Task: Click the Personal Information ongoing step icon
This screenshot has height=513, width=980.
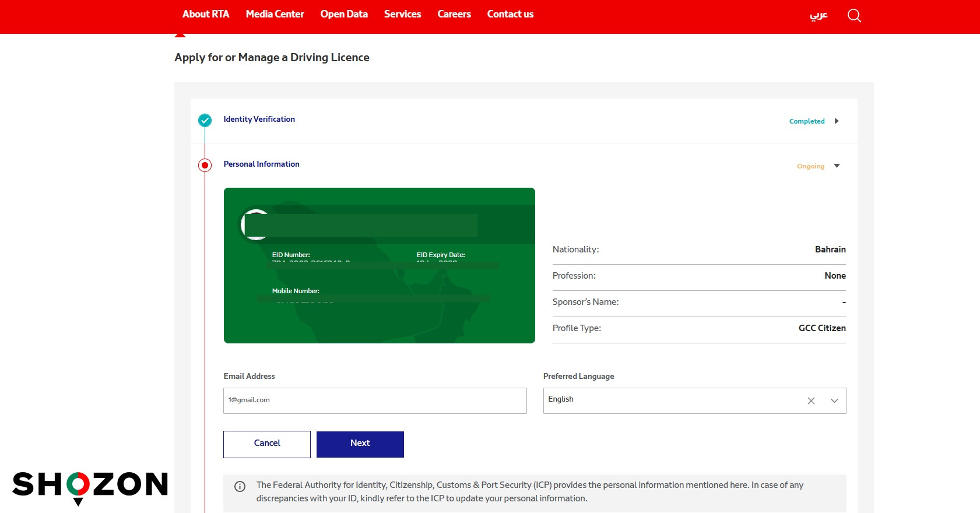Action: 205,165
